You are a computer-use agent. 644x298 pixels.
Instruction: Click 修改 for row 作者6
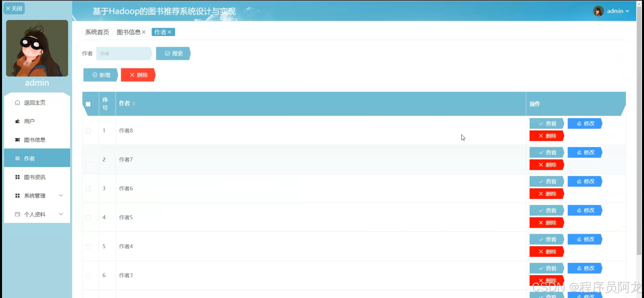pos(585,181)
